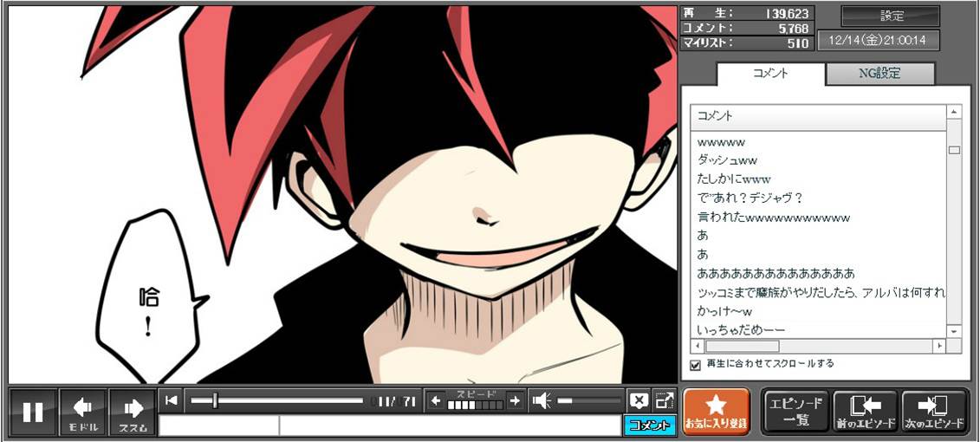Screen dimensions: 980x442
Task: Pause the video playback
Action: (x=33, y=413)
